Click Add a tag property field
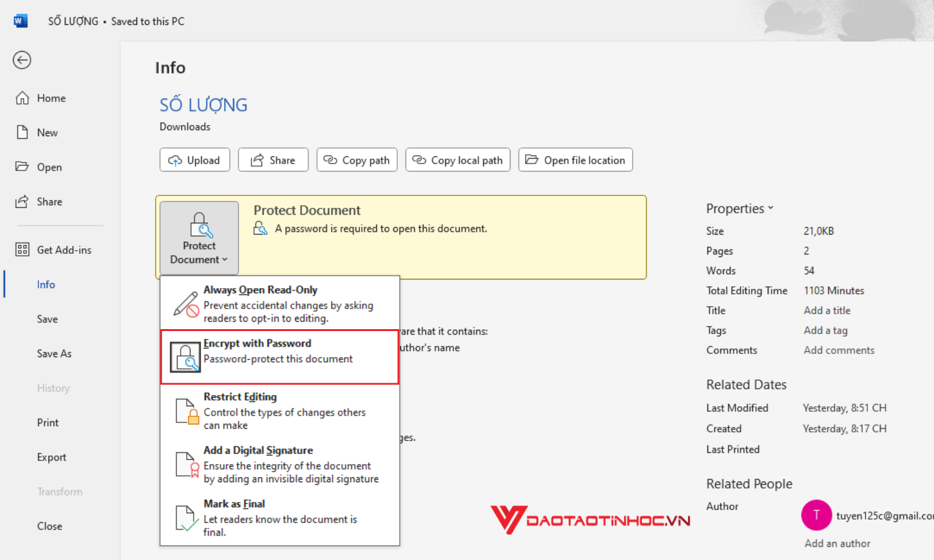Image resolution: width=934 pixels, height=560 pixels. (825, 330)
